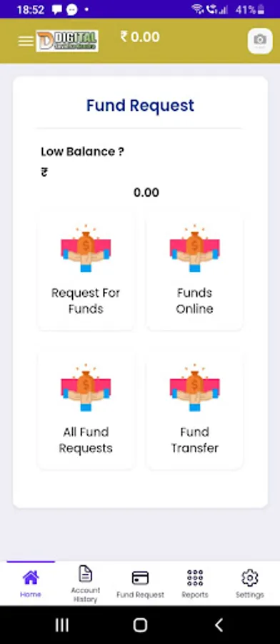The image size is (280, 644).
Task: Tap the camera icon button
Action: pos(260,41)
